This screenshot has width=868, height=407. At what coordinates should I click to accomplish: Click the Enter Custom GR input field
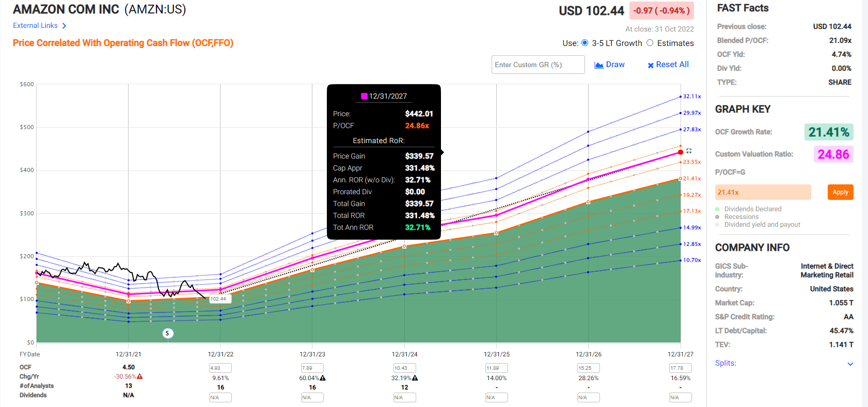(x=538, y=65)
